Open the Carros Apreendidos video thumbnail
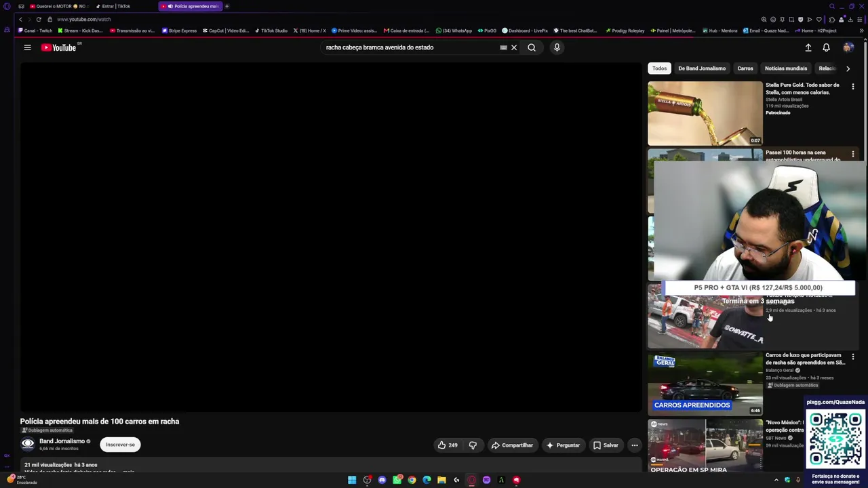 (x=705, y=384)
